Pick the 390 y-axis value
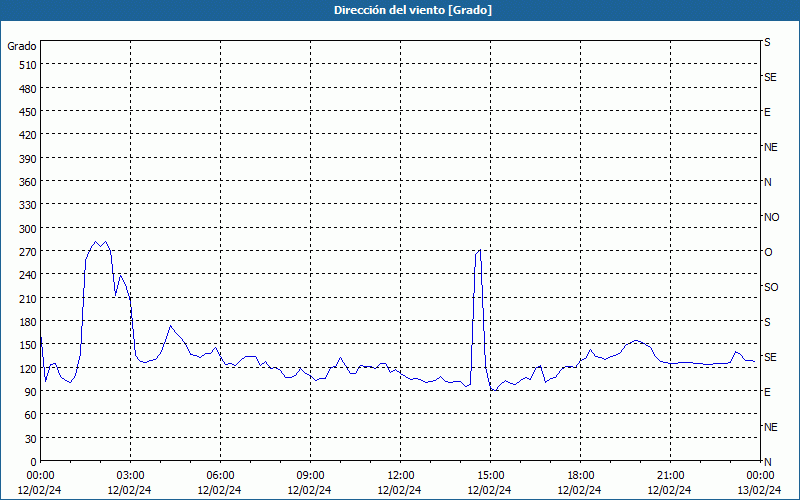This screenshot has width=800, height=500. 28,159
